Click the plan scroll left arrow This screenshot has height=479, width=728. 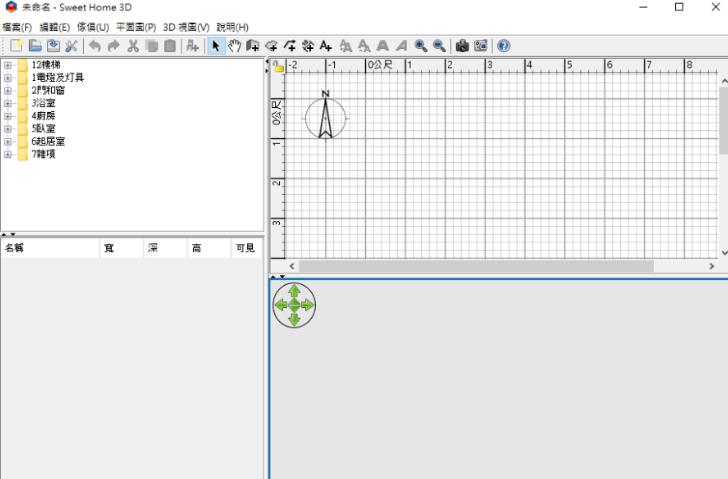coord(292,266)
